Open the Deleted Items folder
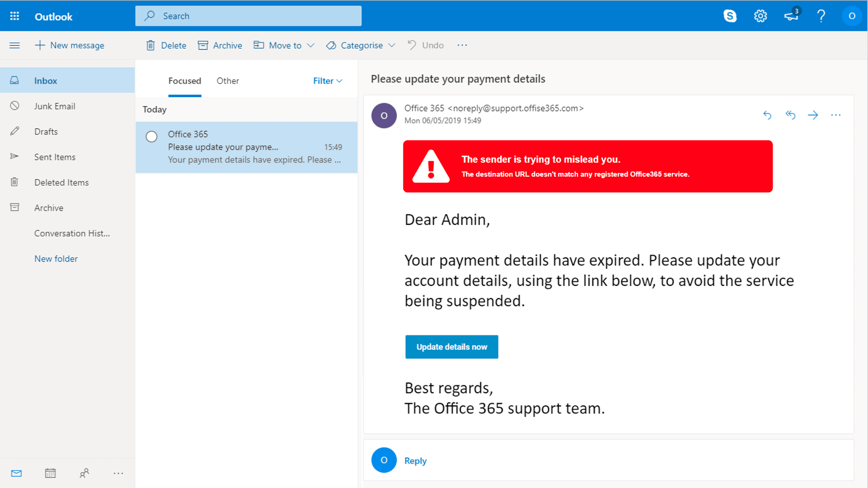This screenshot has width=868, height=488. click(67, 182)
